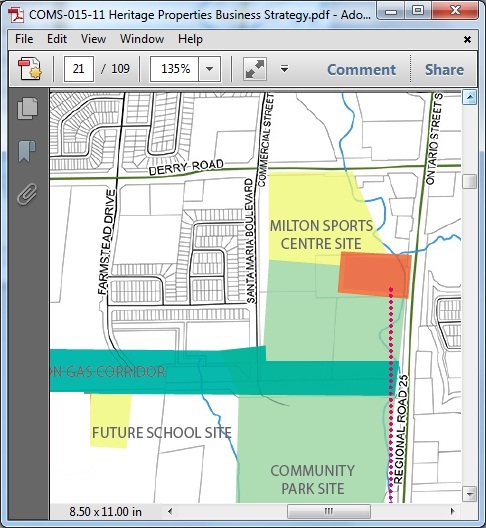Screen dimensions: 486x528
Task: Click the DERRY ROAD label on map
Action: pyautogui.click(x=186, y=167)
